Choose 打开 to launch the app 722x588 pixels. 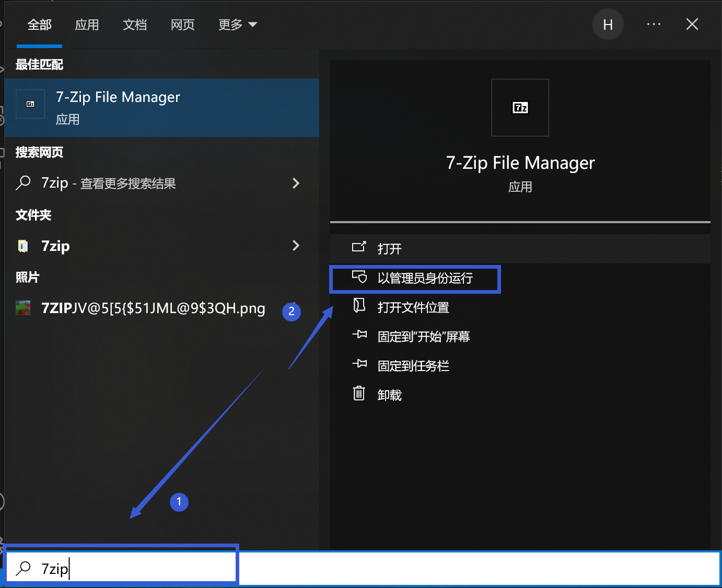click(520, 249)
